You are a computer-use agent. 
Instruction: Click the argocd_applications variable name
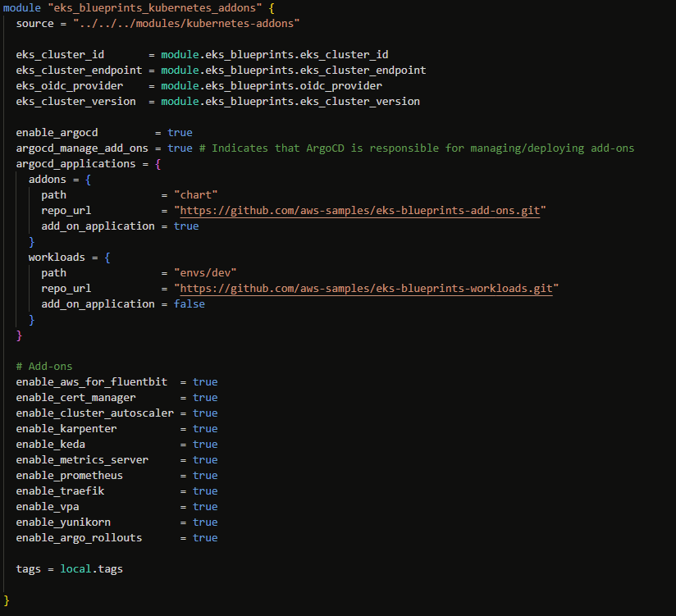[75, 164]
